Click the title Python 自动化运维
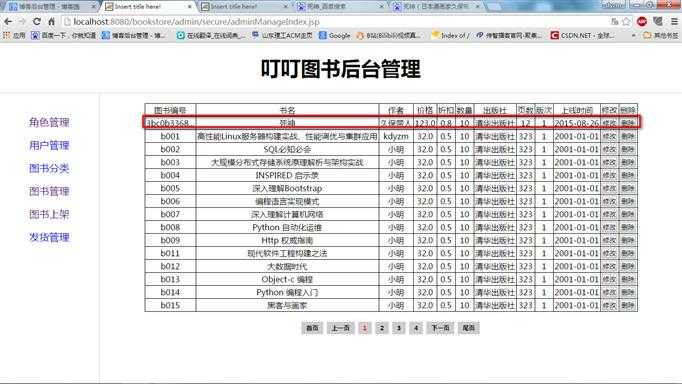Screen dimensions: 682x384 pyautogui.click(x=287, y=227)
